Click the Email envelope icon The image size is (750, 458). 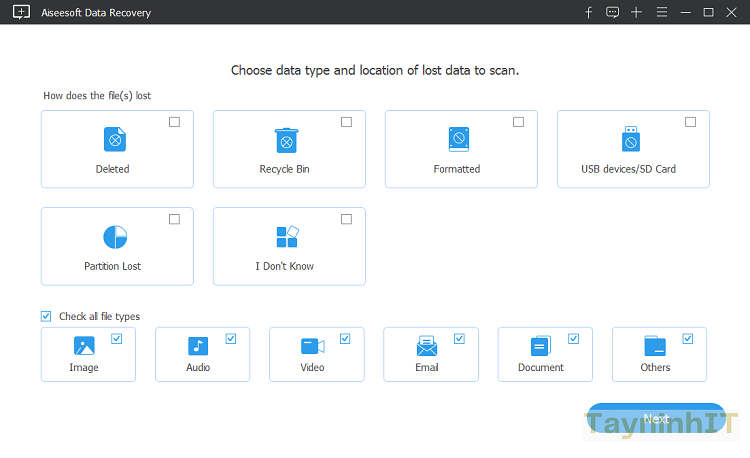tap(427, 346)
